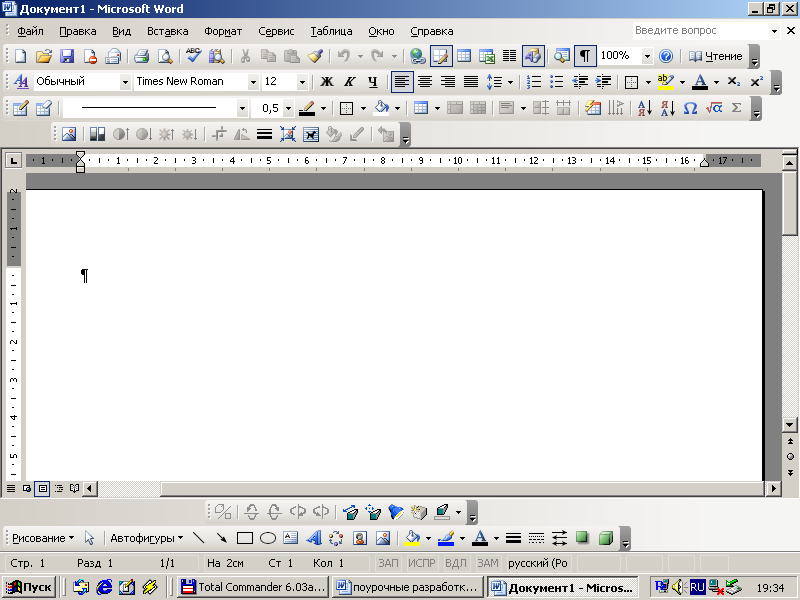
Task: Open the Автофигуры menu
Action: (x=146, y=538)
